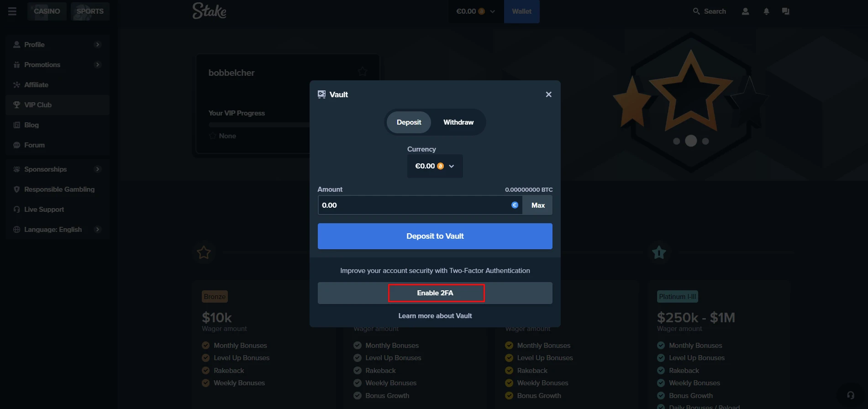Click the Sponsorships handshake icon

(17, 169)
